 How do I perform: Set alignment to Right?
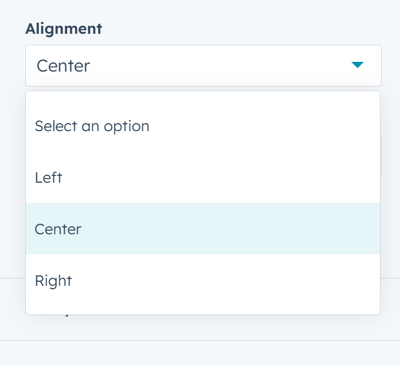pos(203,280)
